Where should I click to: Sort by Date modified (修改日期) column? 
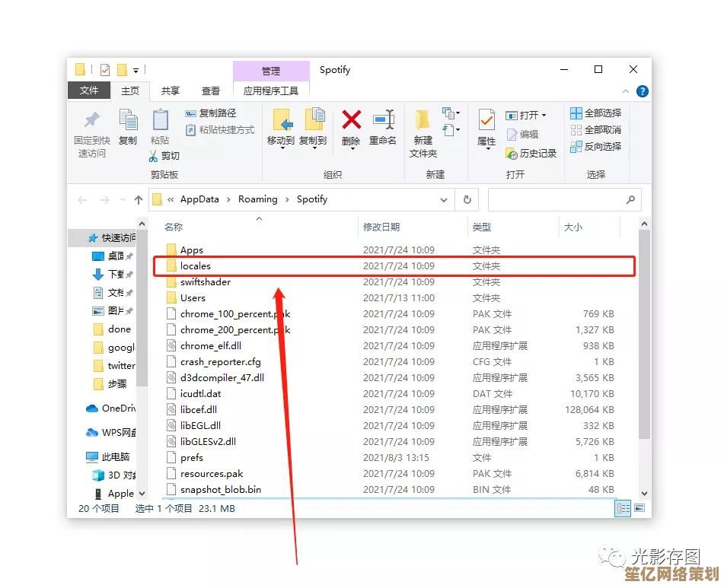(x=381, y=227)
